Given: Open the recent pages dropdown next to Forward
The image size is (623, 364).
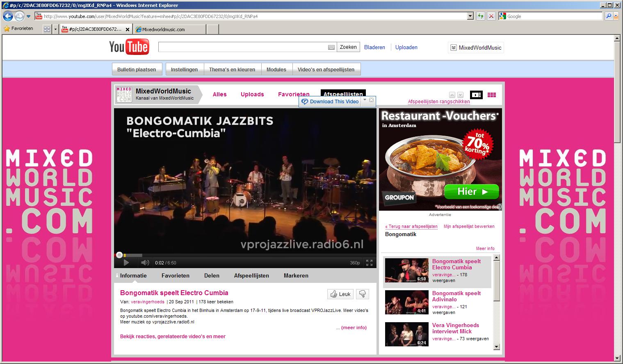Looking at the screenshot, I should point(28,16).
